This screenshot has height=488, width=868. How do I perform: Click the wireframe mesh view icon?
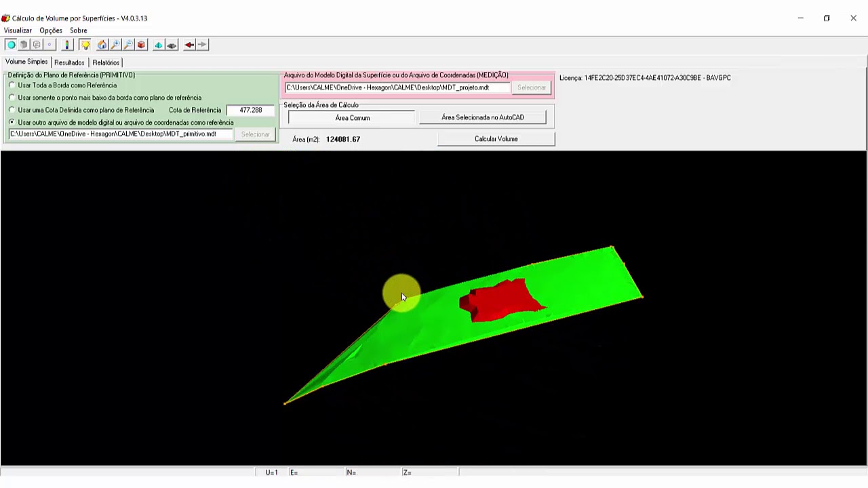click(37, 45)
